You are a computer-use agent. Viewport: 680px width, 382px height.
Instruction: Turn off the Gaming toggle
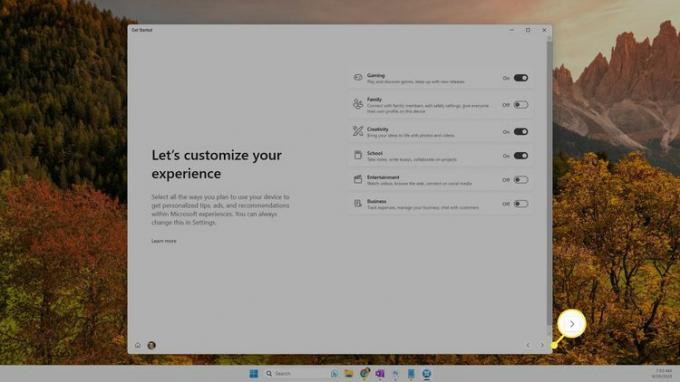point(520,78)
